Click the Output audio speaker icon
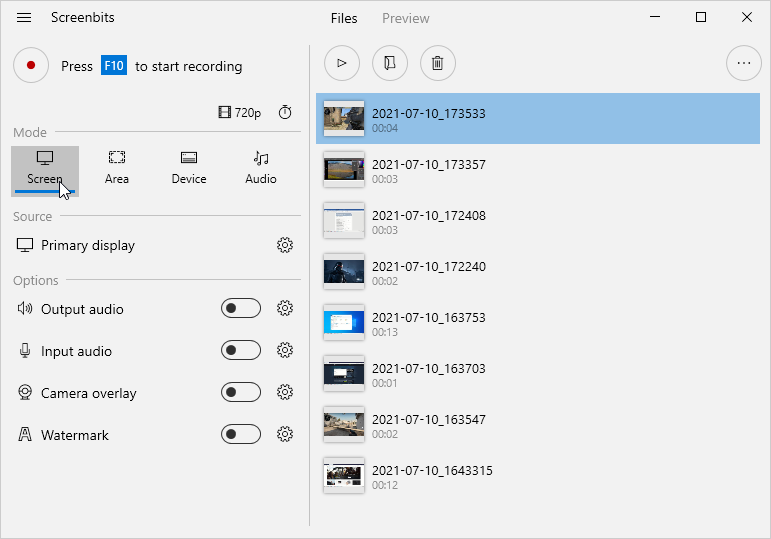Image resolution: width=771 pixels, height=539 pixels. (25, 308)
